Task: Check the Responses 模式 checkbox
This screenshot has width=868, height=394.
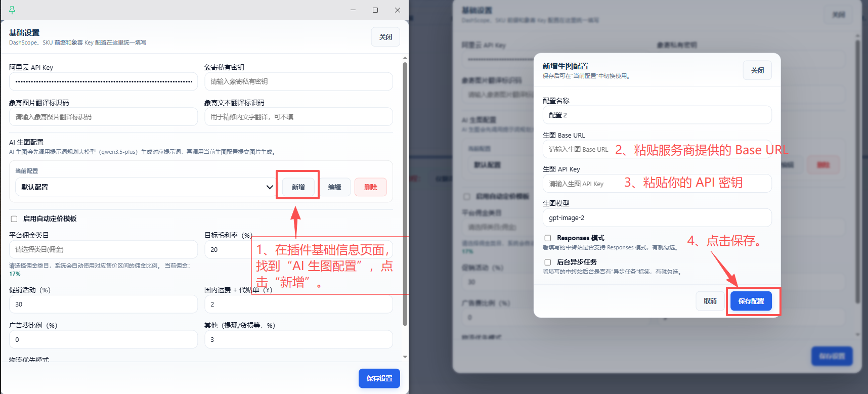Action: pos(548,238)
